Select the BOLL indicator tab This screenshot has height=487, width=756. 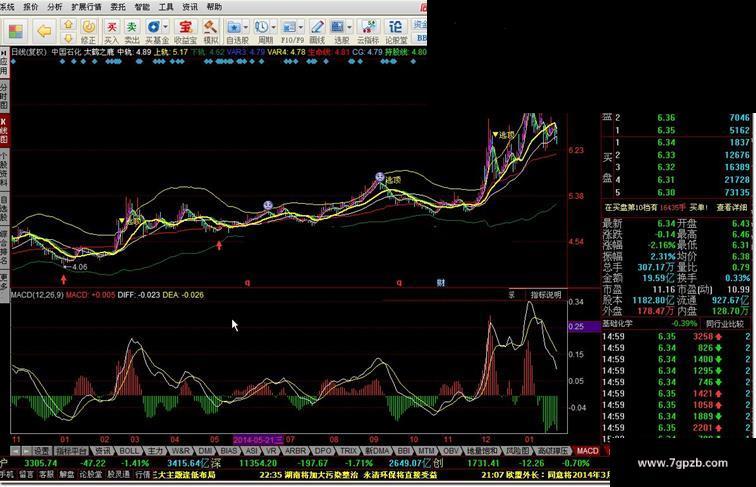click(x=128, y=451)
